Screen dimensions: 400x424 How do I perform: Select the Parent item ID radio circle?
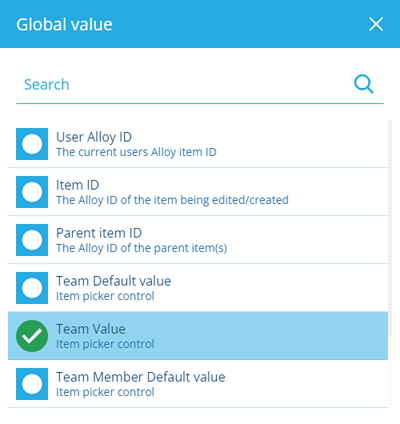tap(32, 240)
